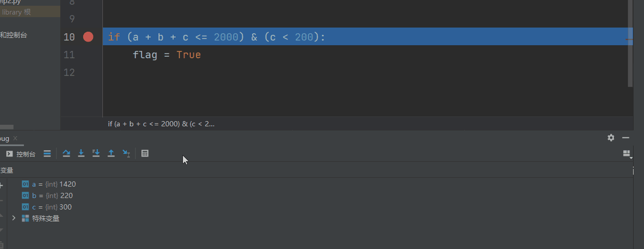Viewport: 644px width, 249px height.
Task: Expand the 特殊变量 tree node
Action: (x=14, y=218)
